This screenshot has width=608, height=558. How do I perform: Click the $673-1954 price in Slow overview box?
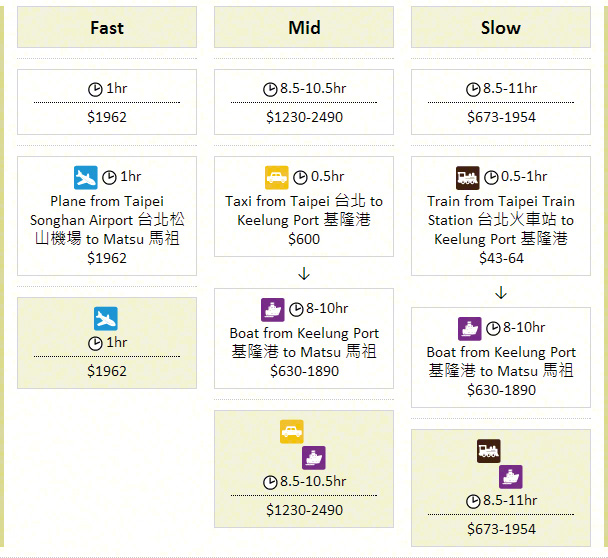[501, 117]
